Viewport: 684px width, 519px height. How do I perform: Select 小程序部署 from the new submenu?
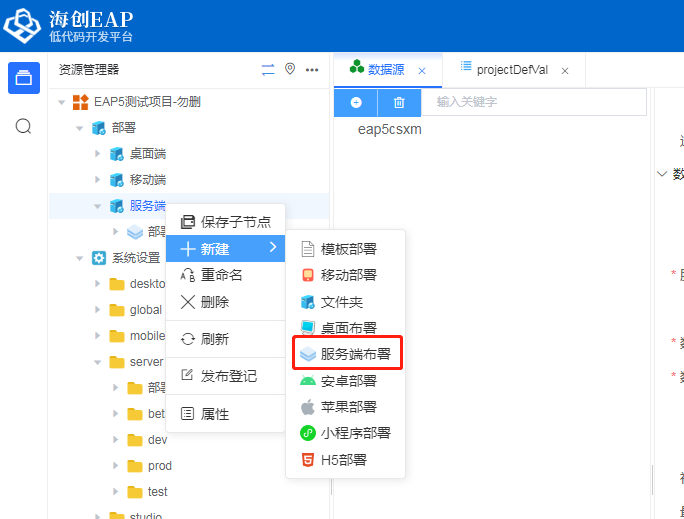tap(355, 433)
